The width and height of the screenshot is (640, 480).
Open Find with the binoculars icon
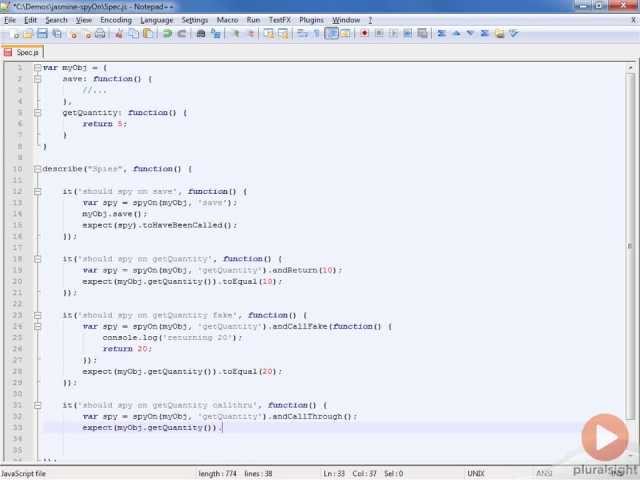point(200,34)
